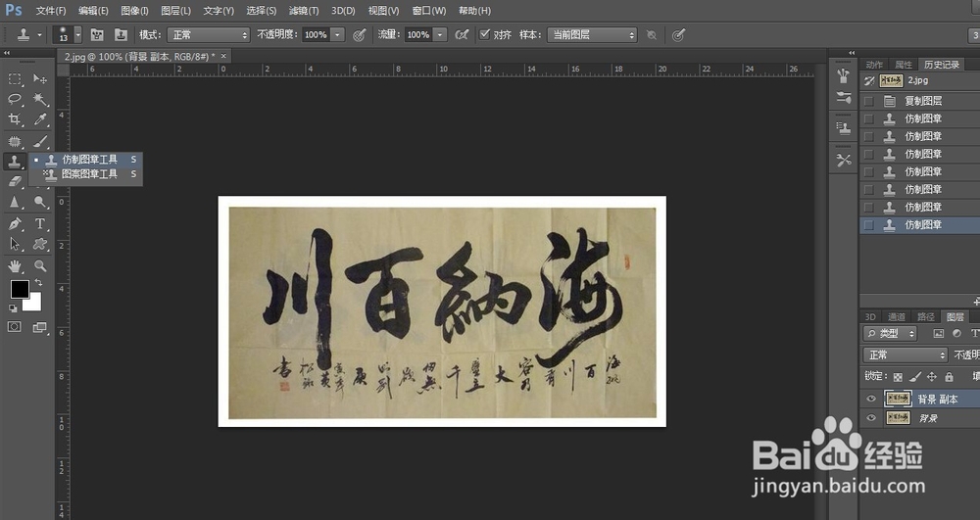Reset default foreground and background colors
Image resolution: width=980 pixels, height=520 pixels.
(x=13, y=307)
